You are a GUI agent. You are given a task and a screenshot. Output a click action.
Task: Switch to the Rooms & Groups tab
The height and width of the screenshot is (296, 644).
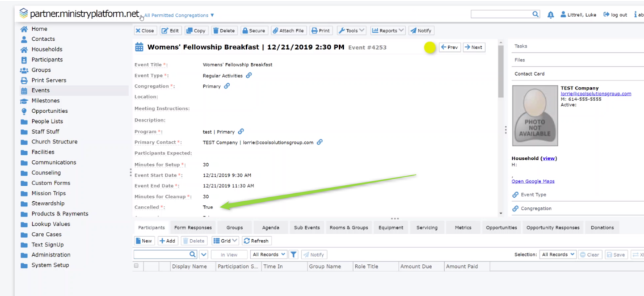349,228
